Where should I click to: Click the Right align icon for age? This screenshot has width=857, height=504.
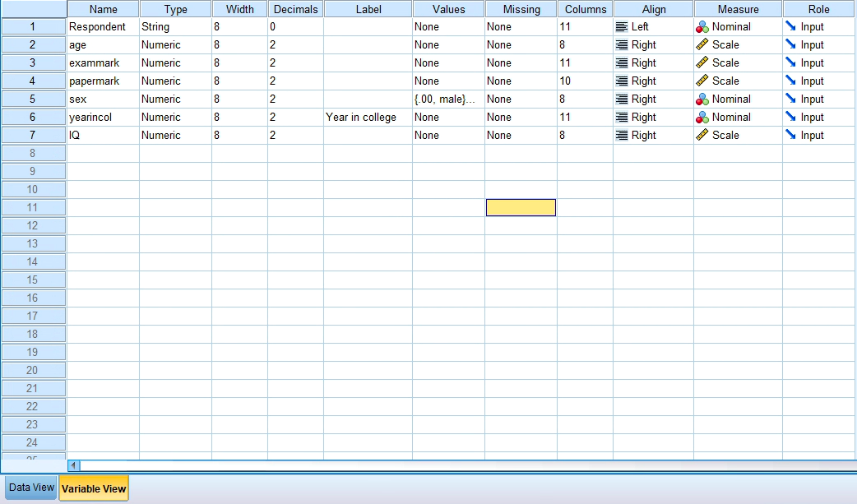coord(622,45)
